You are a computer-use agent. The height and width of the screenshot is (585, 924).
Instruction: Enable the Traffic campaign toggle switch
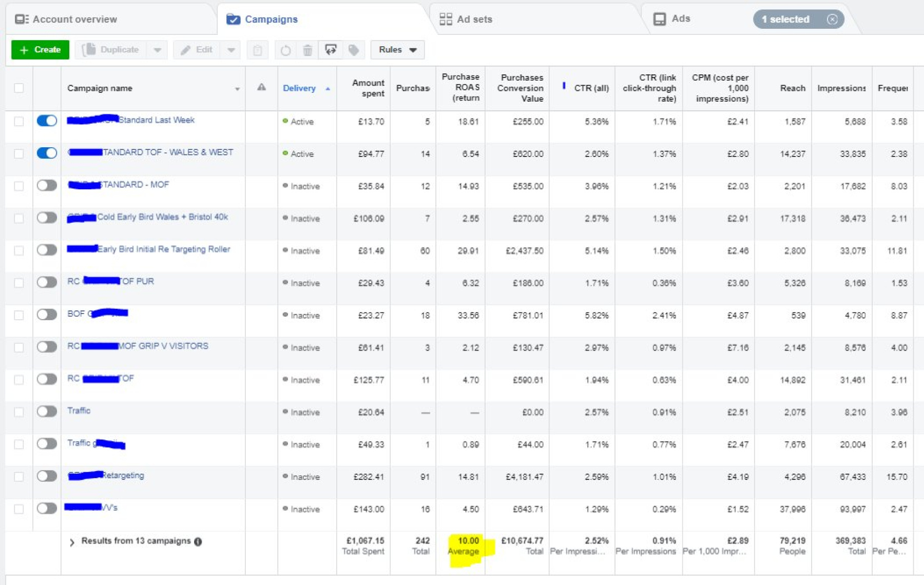47,411
